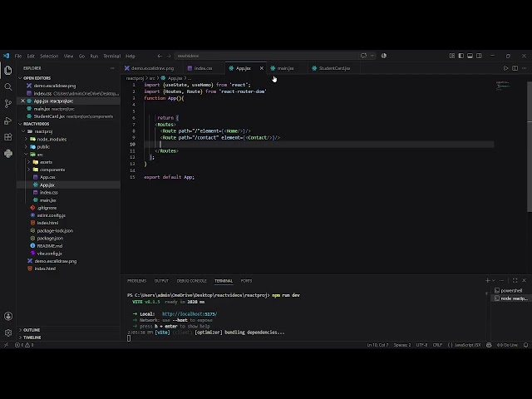
Task: Switch to the Ports panel tab
Action: coord(246,281)
